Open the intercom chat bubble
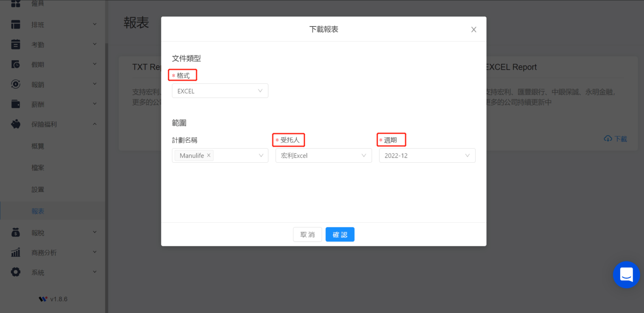The image size is (644, 313). point(626,275)
